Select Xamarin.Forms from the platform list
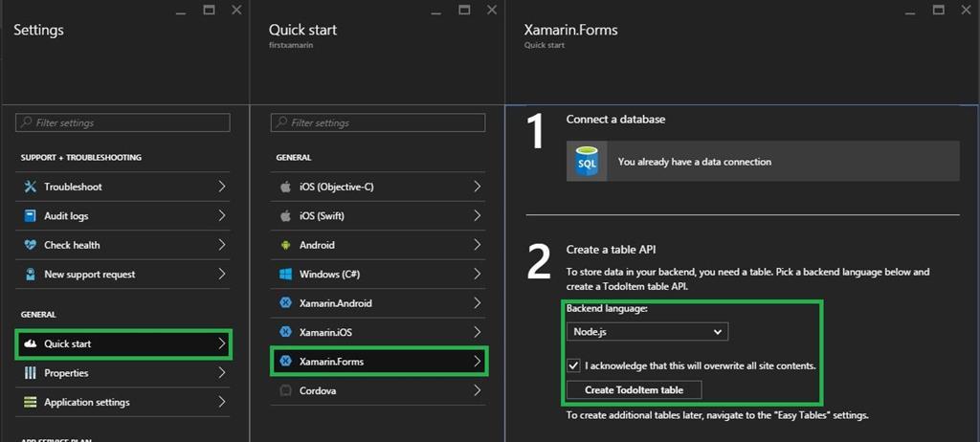Image resolution: width=980 pixels, height=442 pixels. (380, 362)
